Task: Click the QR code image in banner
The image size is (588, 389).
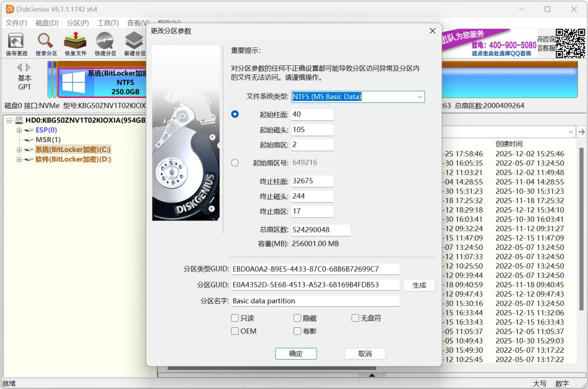Action: 570,43
